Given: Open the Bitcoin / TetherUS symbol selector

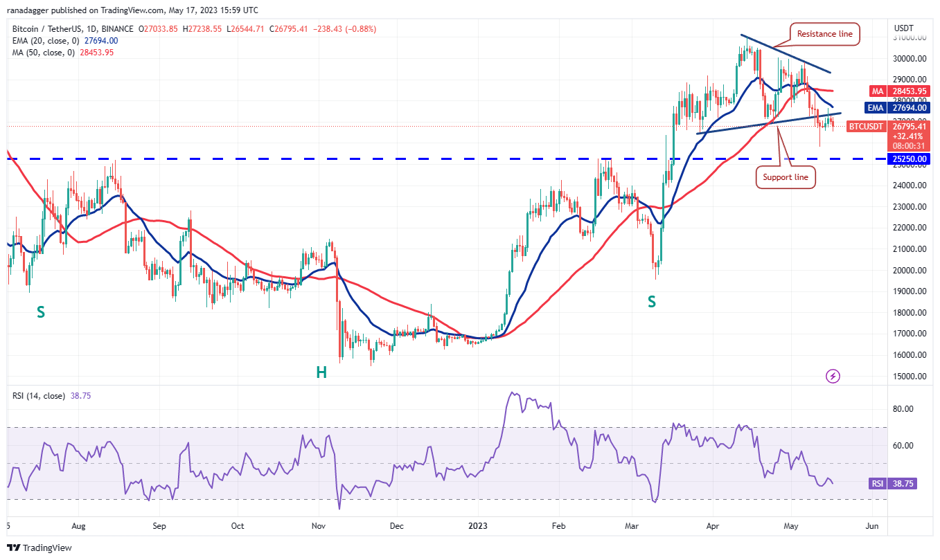Looking at the screenshot, I should [48, 29].
